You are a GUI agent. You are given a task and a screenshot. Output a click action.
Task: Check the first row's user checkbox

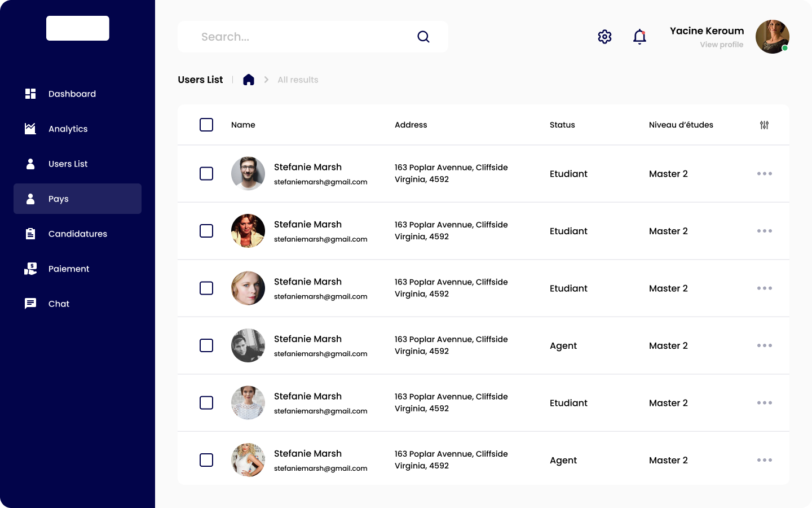coord(206,174)
